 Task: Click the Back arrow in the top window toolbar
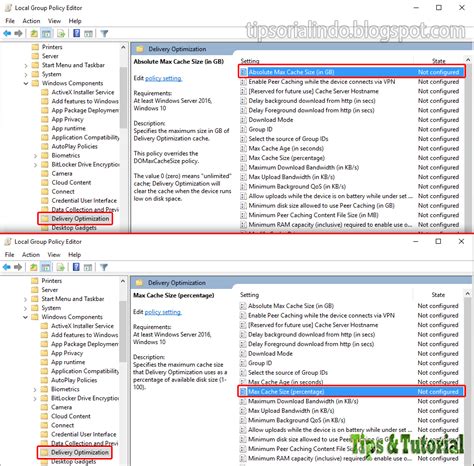coord(7,33)
